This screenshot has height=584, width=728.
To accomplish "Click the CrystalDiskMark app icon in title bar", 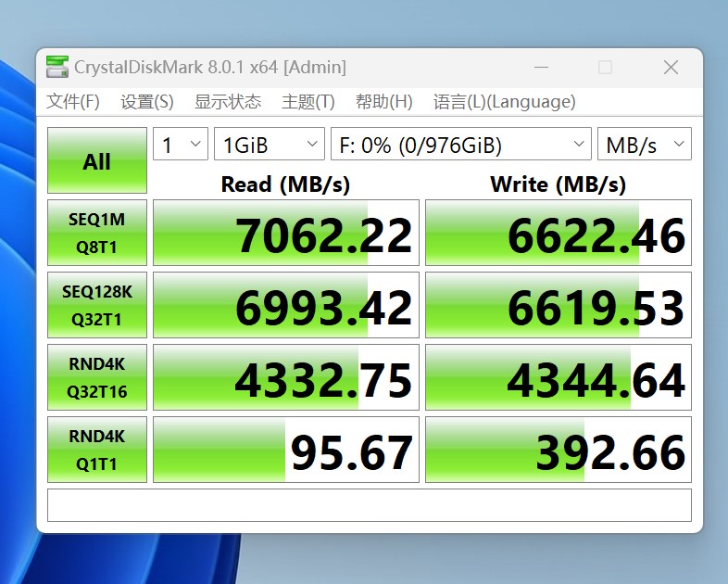I will (x=57, y=67).
